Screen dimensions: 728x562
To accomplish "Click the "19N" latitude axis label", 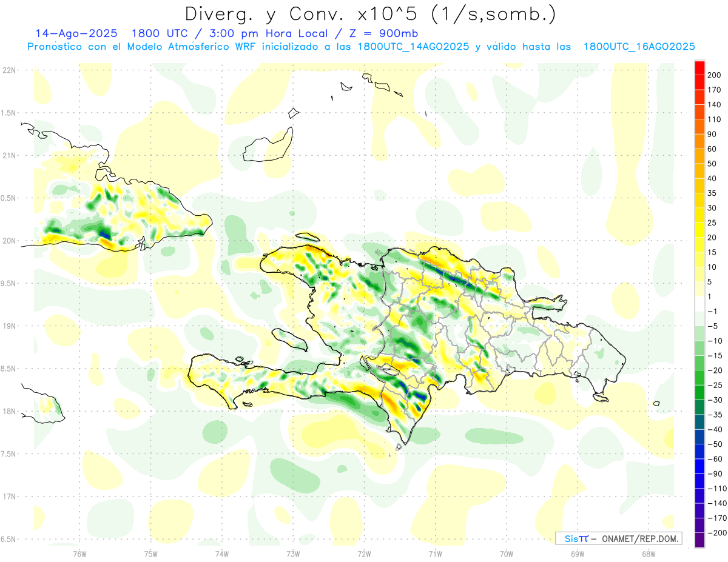I will (x=9, y=326).
